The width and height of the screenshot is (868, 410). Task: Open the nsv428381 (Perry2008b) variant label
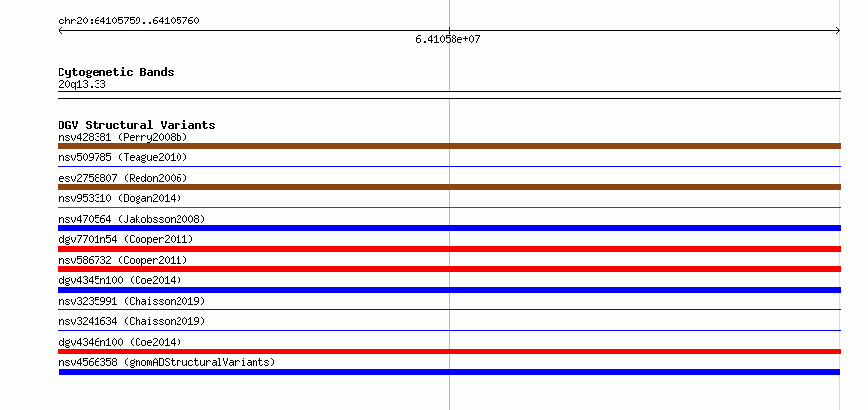pyautogui.click(x=123, y=137)
